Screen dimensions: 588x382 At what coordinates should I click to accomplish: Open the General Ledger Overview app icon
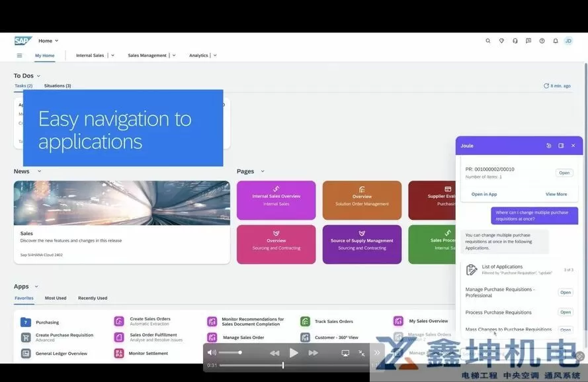tap(26, 353)
